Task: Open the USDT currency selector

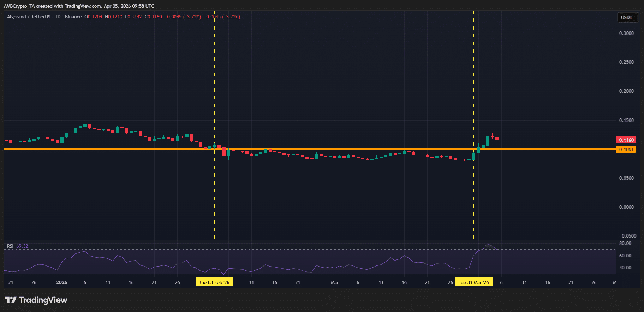Action: (x=627, y=17)
